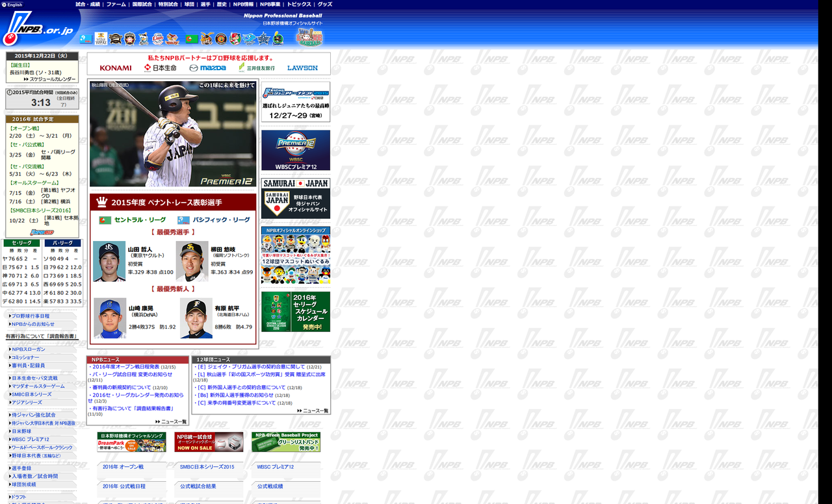Open the DeNA BayStars star logo
This screenshot has height=504, width=832.
(x=263, y=39)
